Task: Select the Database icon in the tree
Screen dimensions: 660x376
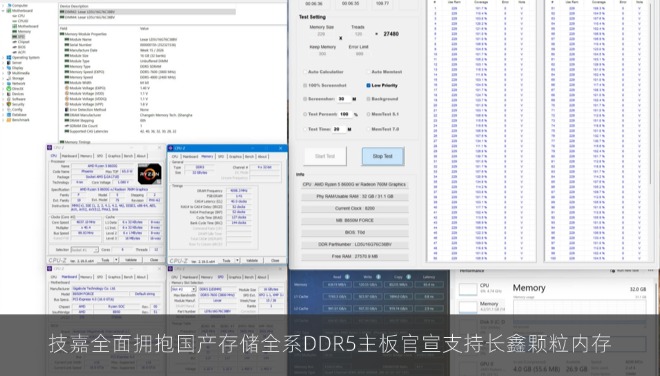Action: click(9, 115)
